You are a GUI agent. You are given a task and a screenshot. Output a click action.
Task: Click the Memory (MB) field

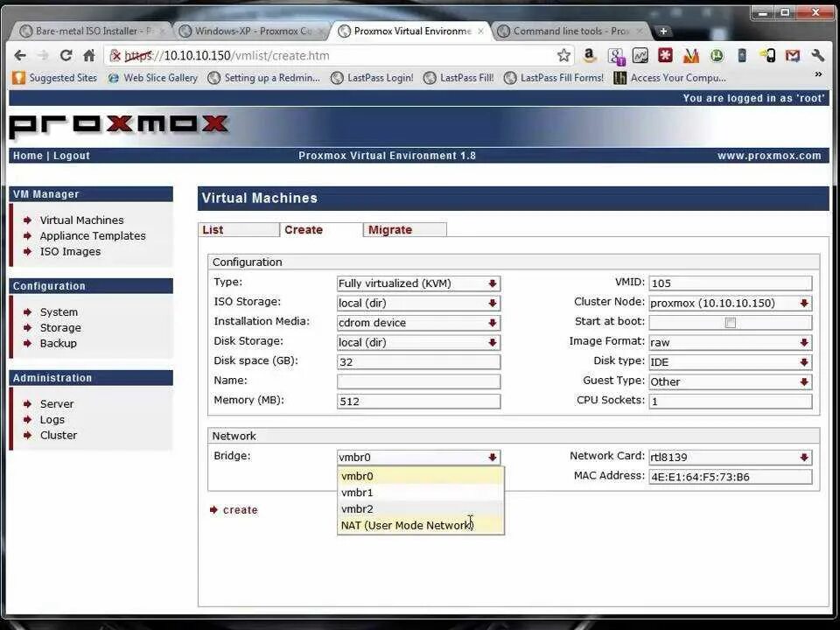pos(418,402)
